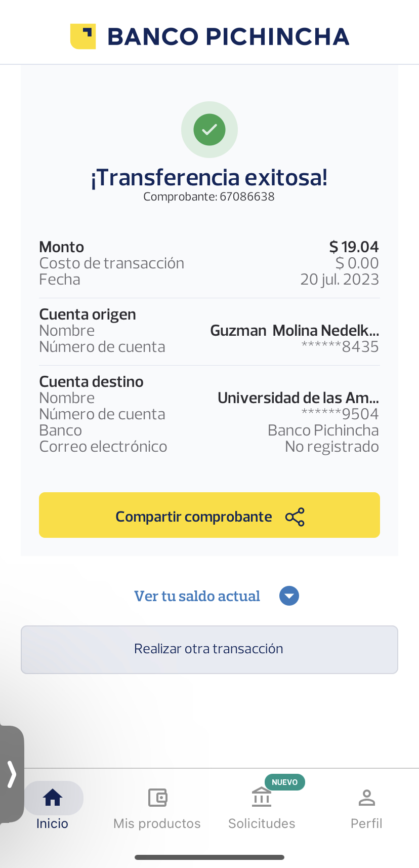Open Mis productos wallet icon
419x868 pixels.
pos(157,798)
